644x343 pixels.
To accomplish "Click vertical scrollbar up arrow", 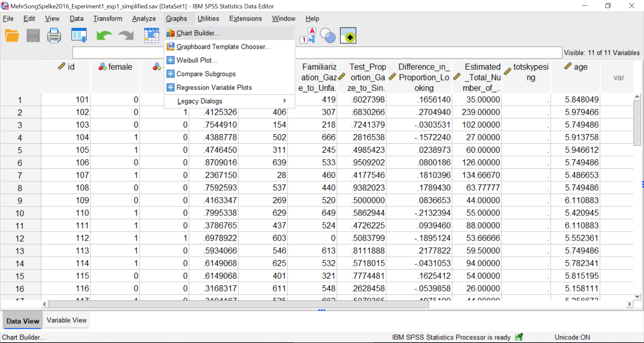I will pyautogui.click(x=637, y=97).
